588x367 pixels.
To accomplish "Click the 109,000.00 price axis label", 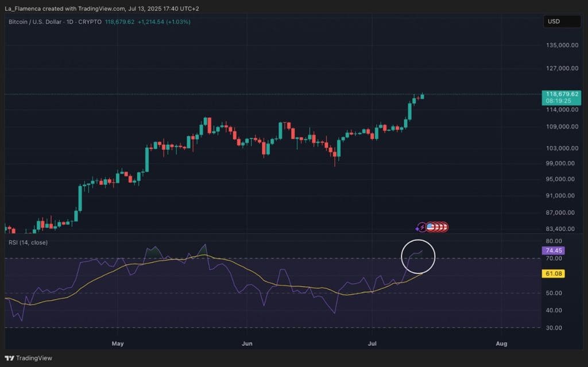I will click(562, 126).
